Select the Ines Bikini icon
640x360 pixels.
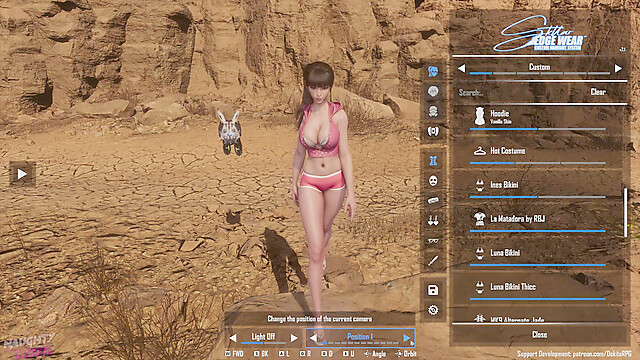[480, 185]
